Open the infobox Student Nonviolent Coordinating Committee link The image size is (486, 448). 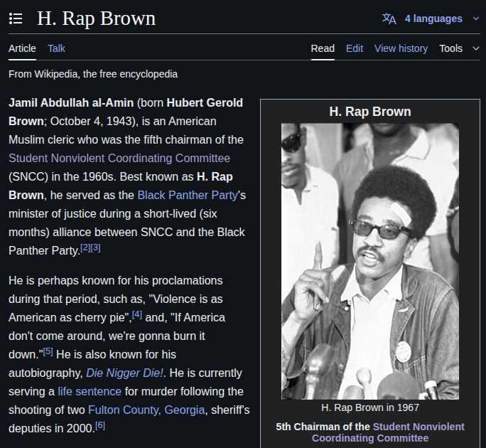pyautogui.click(x=389, y=432)
